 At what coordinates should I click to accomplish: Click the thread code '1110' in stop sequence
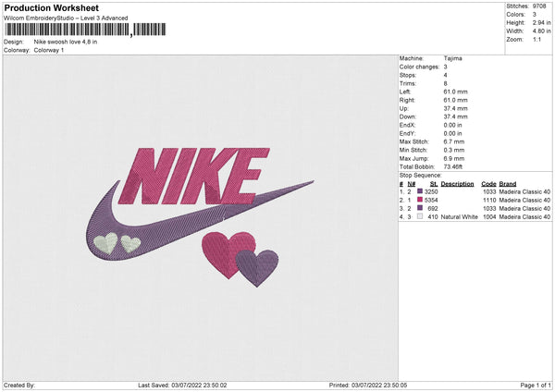click(489, 201)
